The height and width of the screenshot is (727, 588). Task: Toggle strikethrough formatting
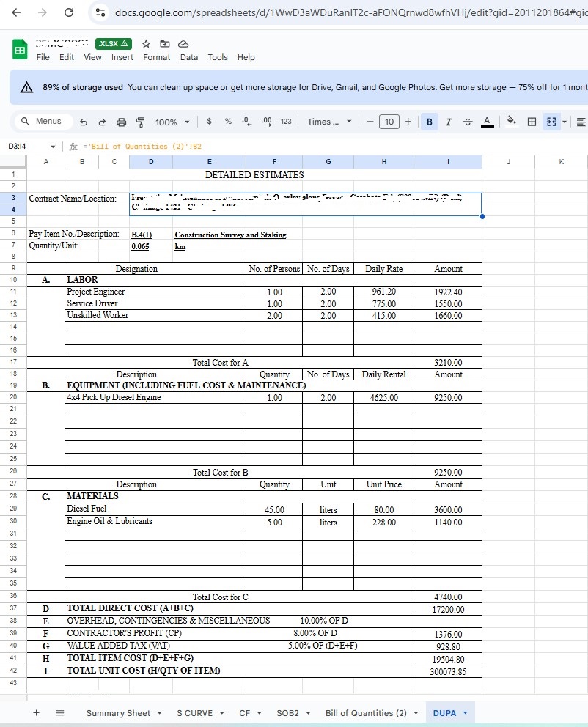tap(468, 122)
